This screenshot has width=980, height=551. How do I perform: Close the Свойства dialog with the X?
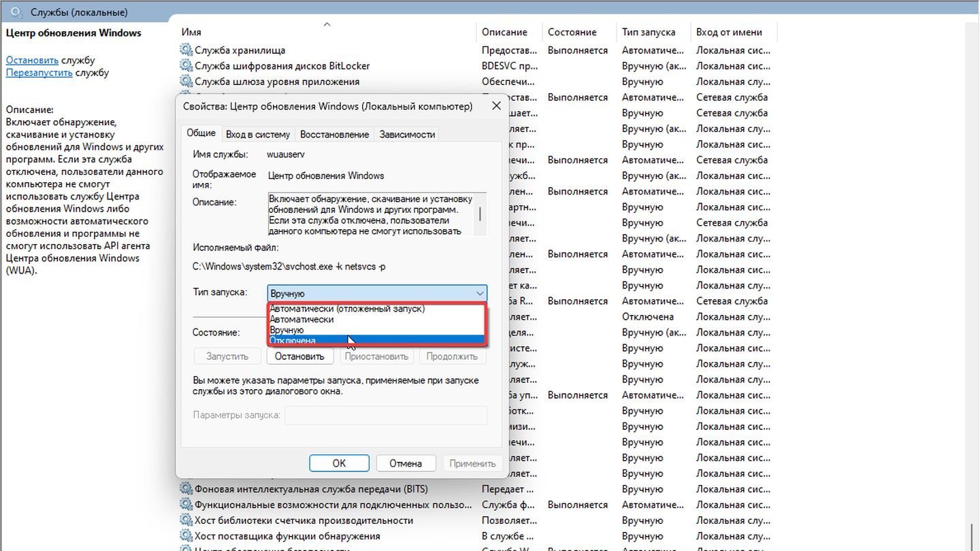point(496,106)
